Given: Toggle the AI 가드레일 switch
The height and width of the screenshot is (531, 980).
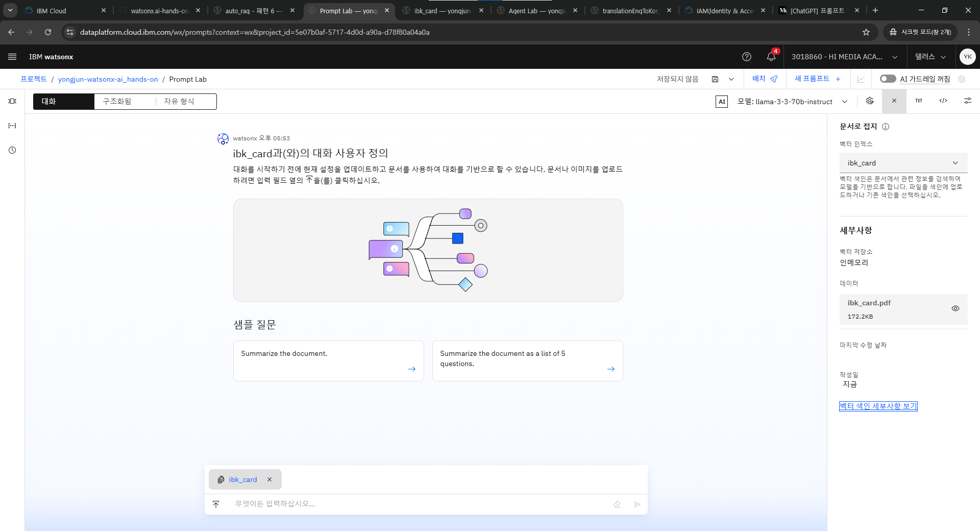Looking at the screenshot, I should click(888, 79).
